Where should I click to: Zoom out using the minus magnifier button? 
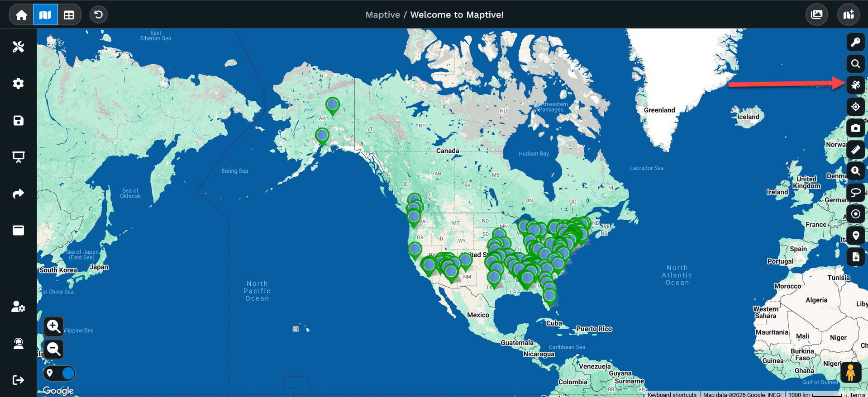coord(53,349)
